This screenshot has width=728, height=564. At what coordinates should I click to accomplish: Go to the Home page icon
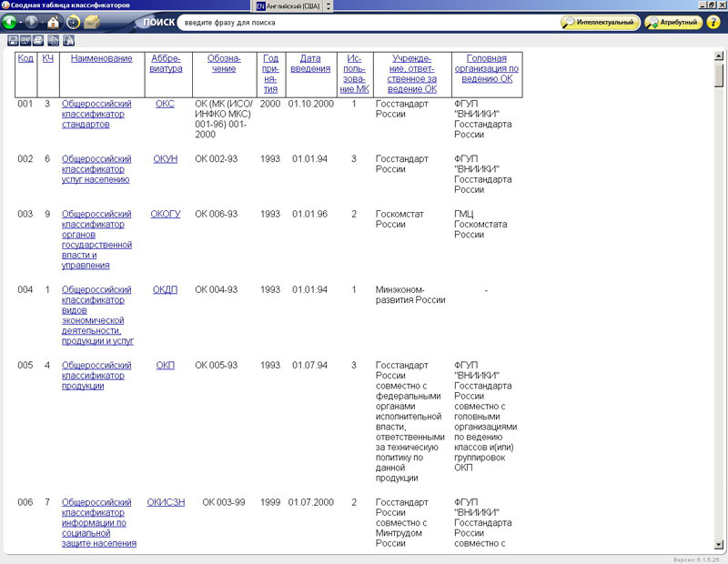(x=54, y=22)
